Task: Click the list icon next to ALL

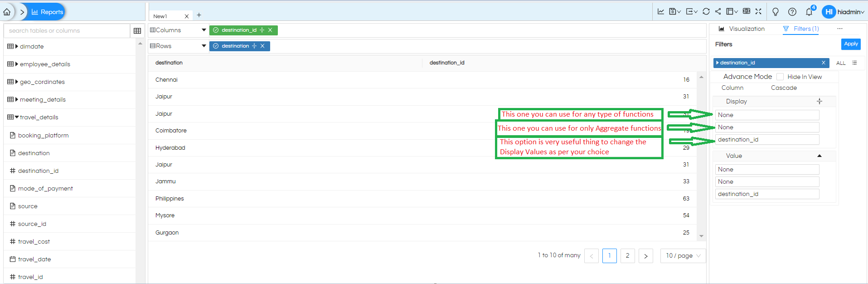Action: (x=854, y=63)
